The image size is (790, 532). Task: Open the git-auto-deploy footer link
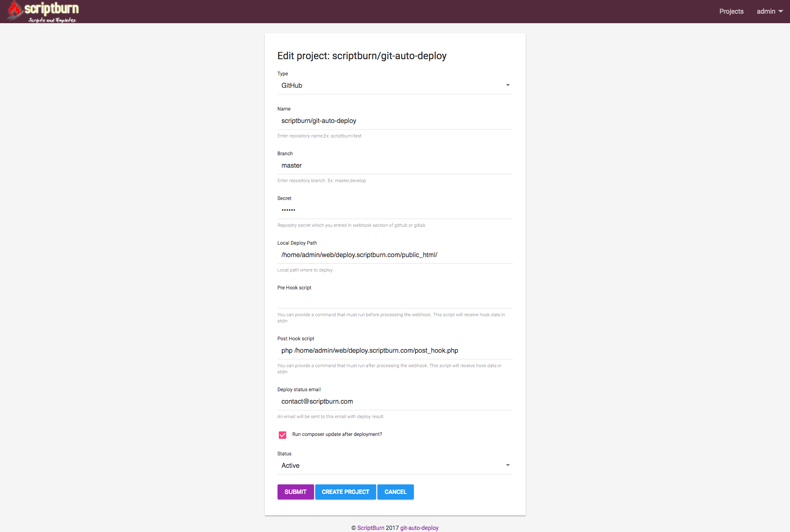pyautogui.click(x=419, y=528)
